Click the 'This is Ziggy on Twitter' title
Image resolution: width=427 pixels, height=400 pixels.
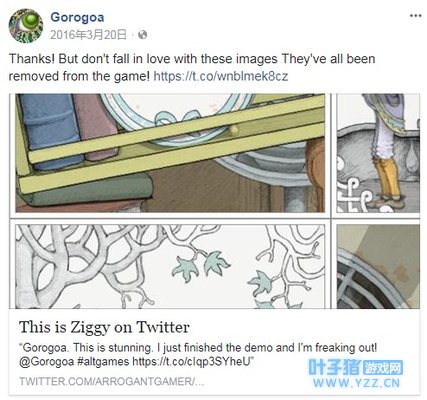[x=104, y=327]
